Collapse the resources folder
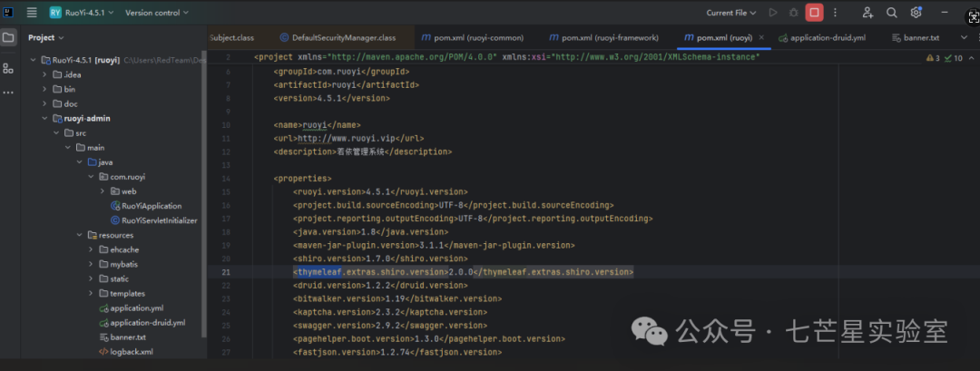The width and height of the screenshot is (980, 371). click(x=79, y=235)
